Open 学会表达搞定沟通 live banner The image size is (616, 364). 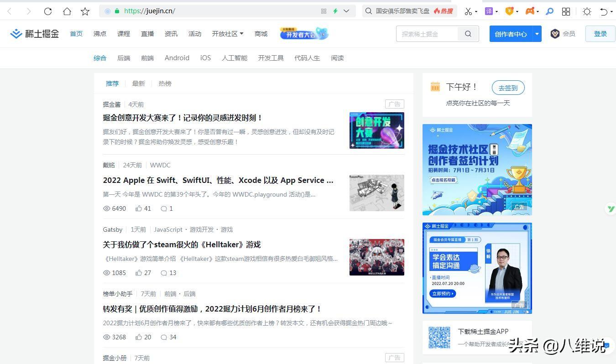(477, 268)
